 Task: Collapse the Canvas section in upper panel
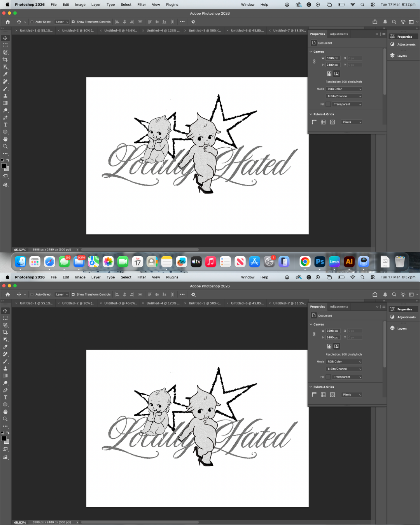311,52
